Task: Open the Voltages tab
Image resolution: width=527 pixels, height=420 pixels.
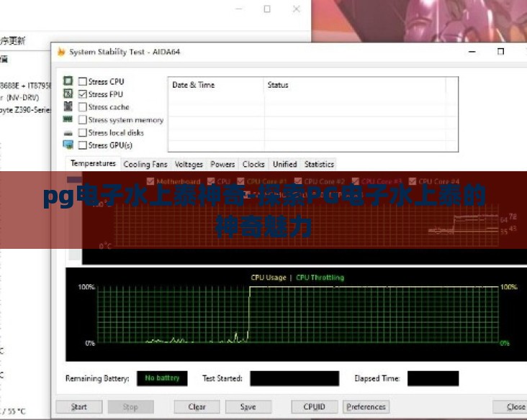Action: [x=189, y=164]
